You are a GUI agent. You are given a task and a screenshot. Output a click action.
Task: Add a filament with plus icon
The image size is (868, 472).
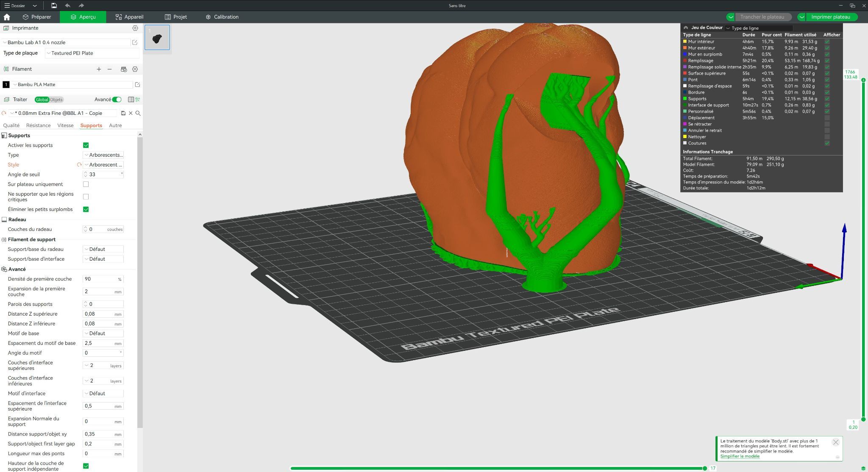99,69
